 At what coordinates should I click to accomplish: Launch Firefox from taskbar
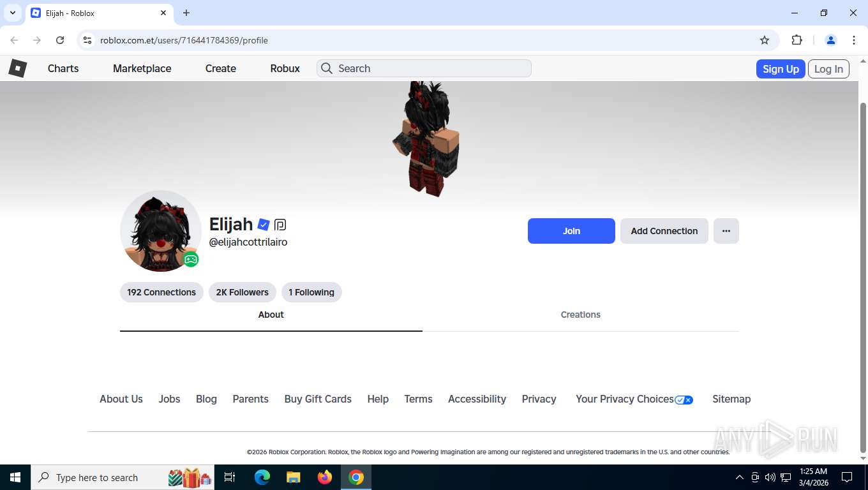tap(325, 477)
